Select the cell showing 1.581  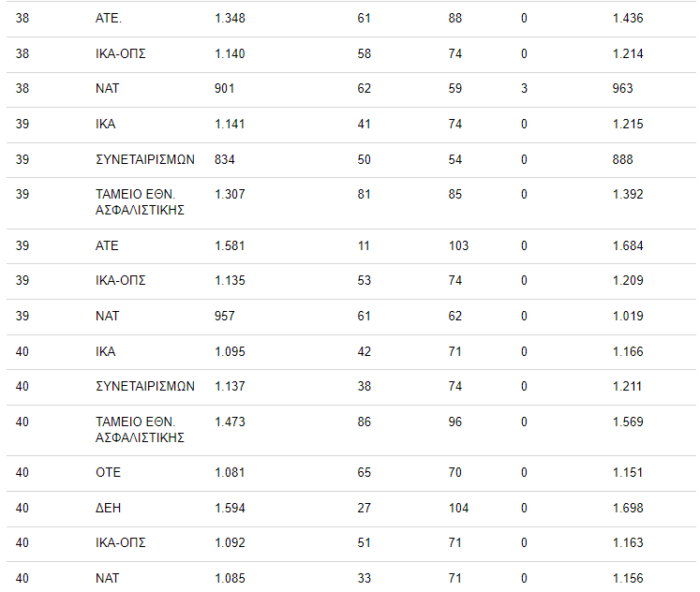click(230, 246)
